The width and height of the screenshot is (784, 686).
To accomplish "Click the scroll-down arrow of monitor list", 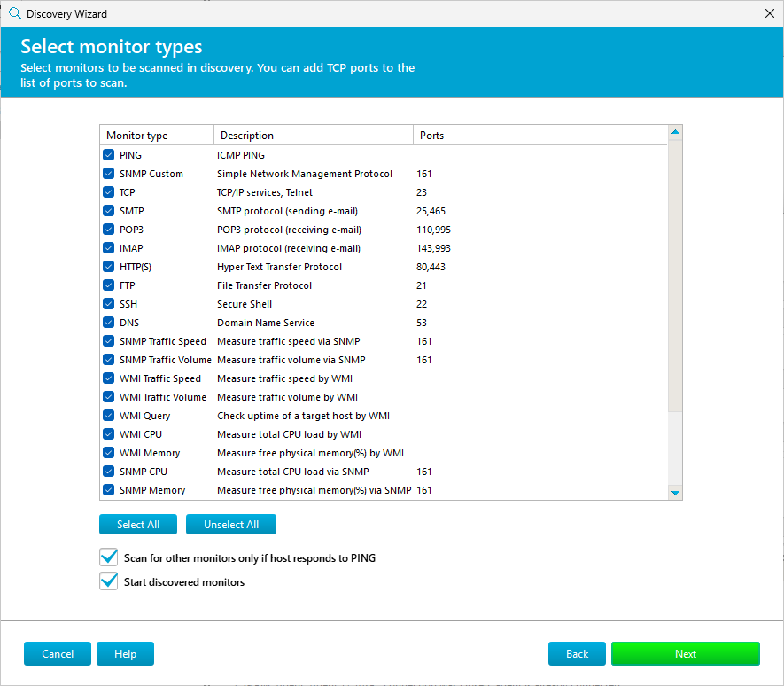I will click(x=675, y=493).
